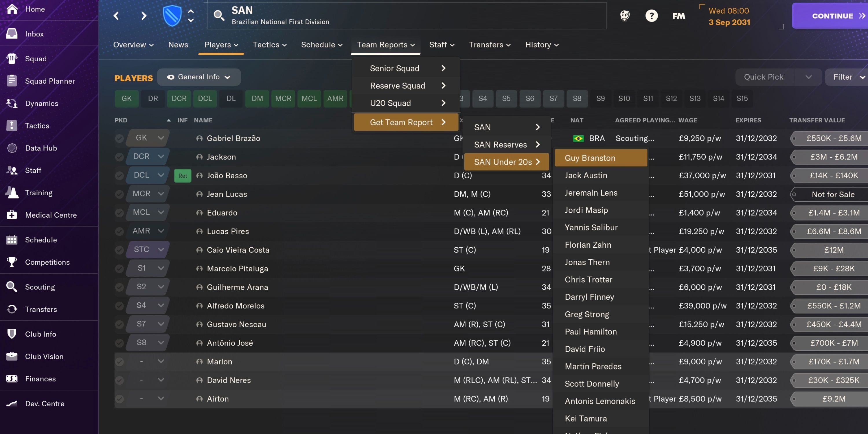Check the selection circle beside David Neres

tap(119, 380)
